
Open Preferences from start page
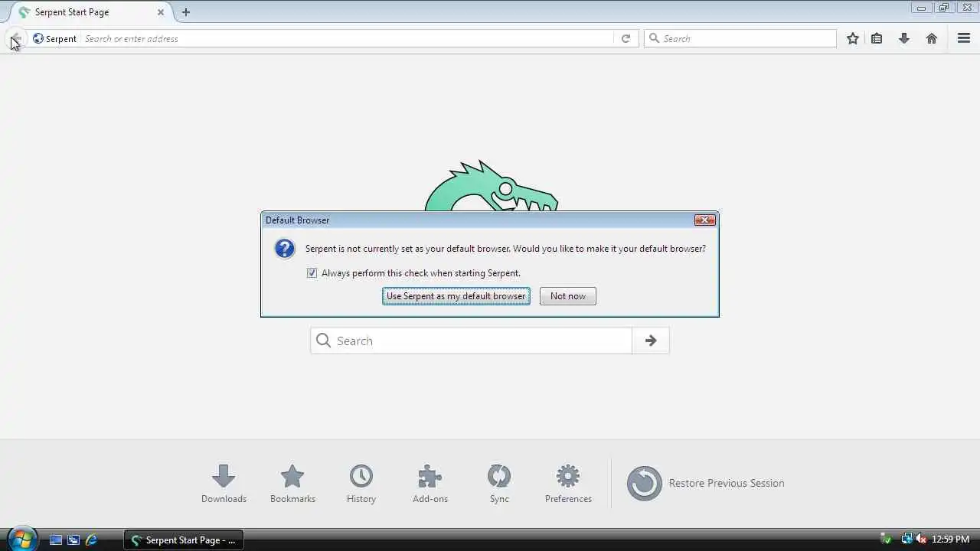pyautogui.click(x=568, y=484)
